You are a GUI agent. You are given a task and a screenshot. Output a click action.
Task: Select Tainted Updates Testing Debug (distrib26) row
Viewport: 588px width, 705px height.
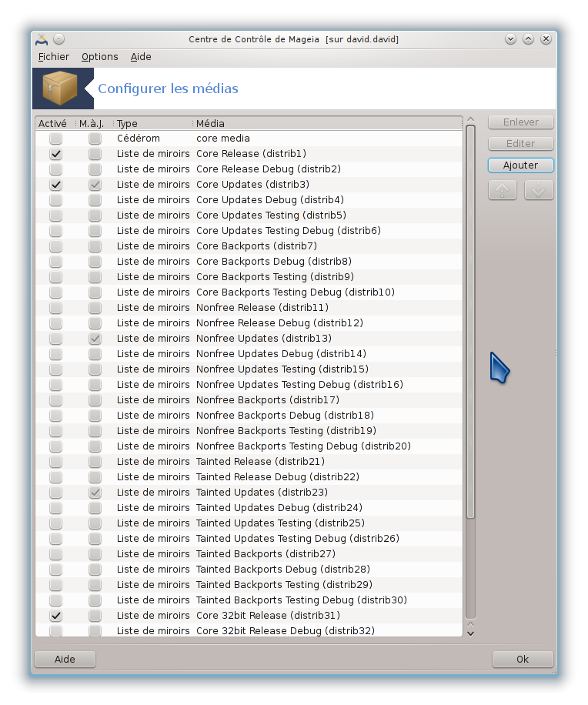click(x=249, y=539)
